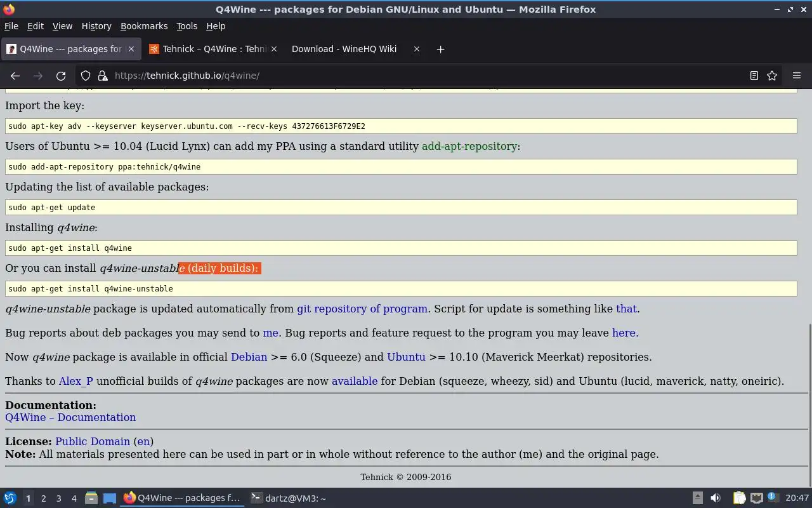Image resolution: width=812 pixels, height=508 pixels.
Task: Open the update notifier tray icon
Action: coord(773,498)
